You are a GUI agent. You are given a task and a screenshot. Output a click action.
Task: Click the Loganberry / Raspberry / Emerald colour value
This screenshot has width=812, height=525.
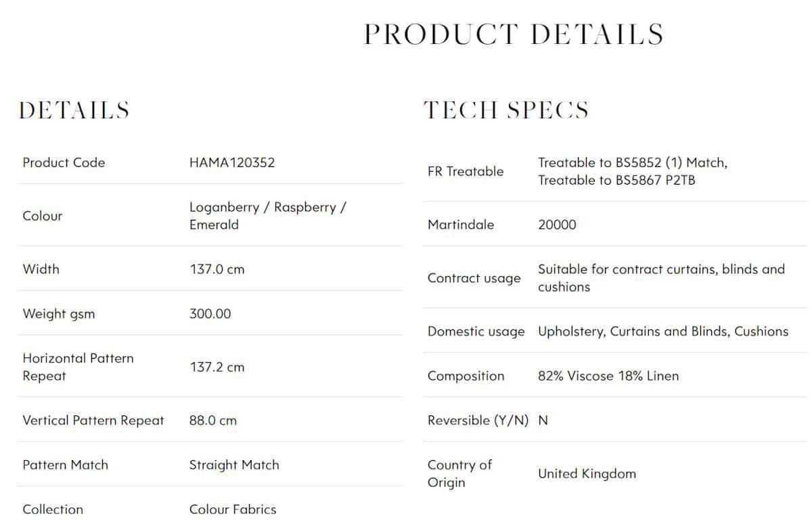click(268, 216)
